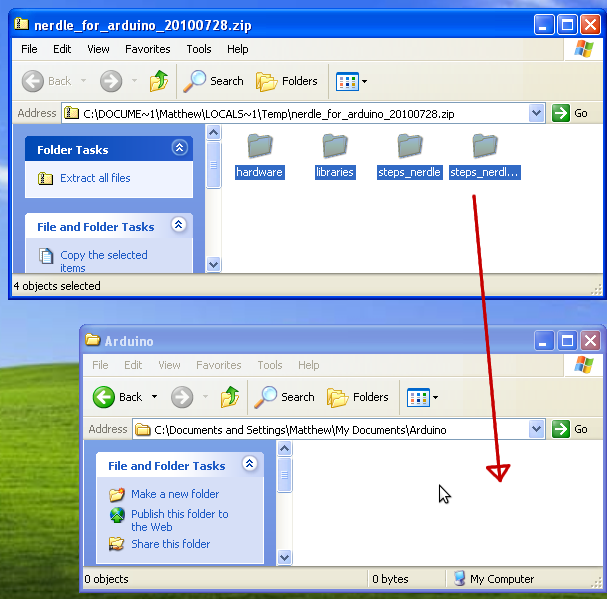
Task: Click zip window address bar path
Action: [x=269, y=114]
